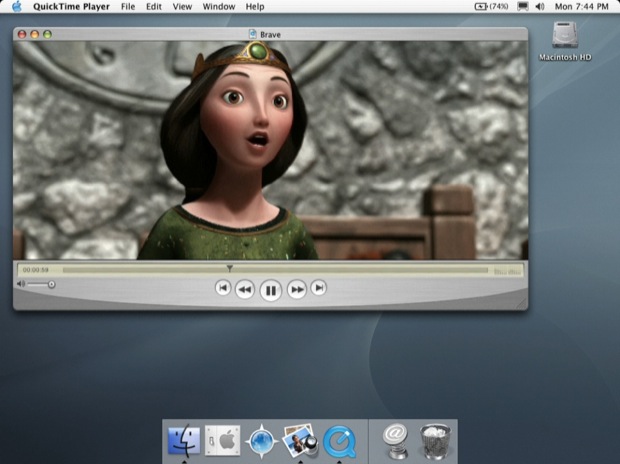
Task: Skip to the end of the movie
Action: click(x=319, y=288)
